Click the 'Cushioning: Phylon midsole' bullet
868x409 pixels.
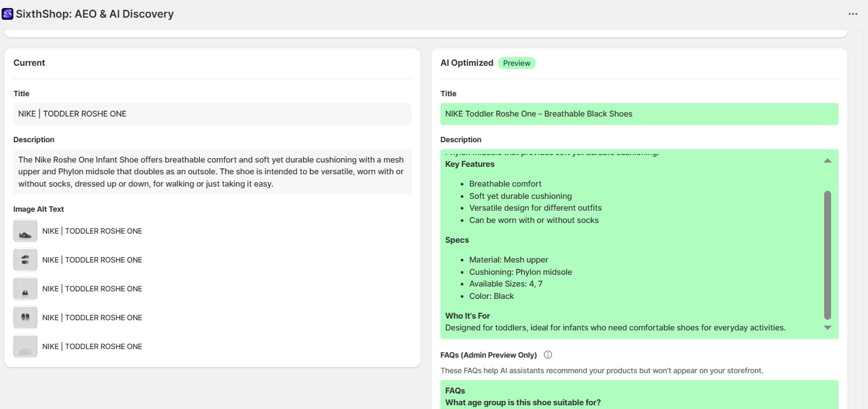click(521, 272)
